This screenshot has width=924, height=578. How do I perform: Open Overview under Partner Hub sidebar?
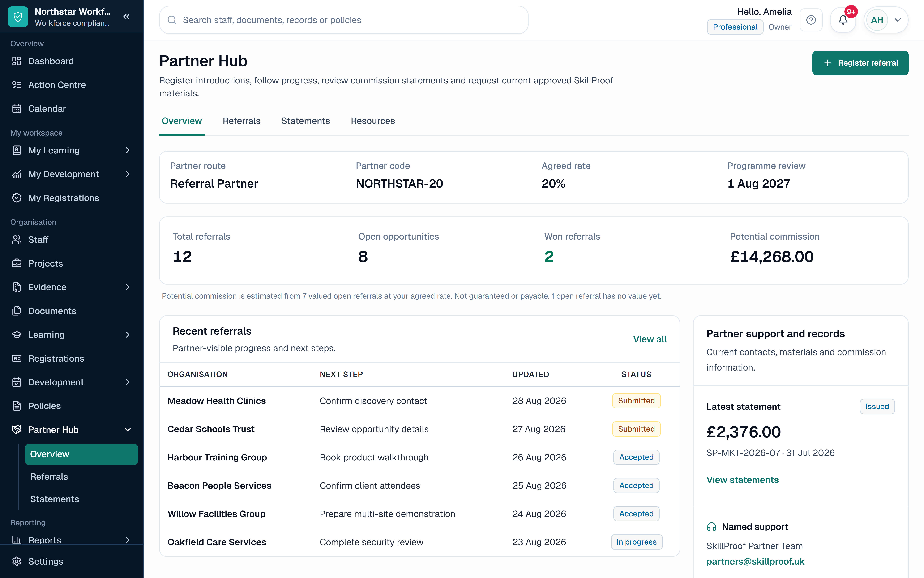pos(81,454)
